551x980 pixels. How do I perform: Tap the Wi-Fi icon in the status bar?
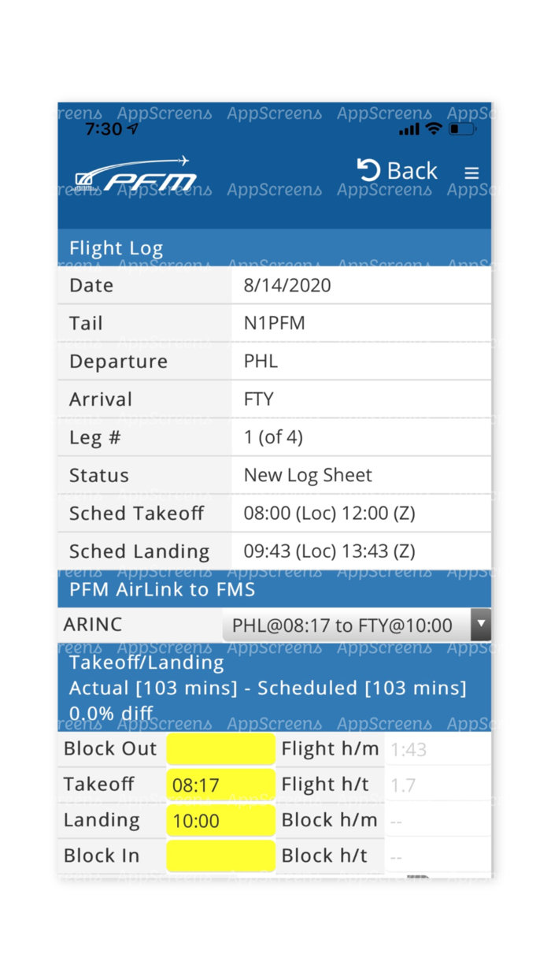434,129
